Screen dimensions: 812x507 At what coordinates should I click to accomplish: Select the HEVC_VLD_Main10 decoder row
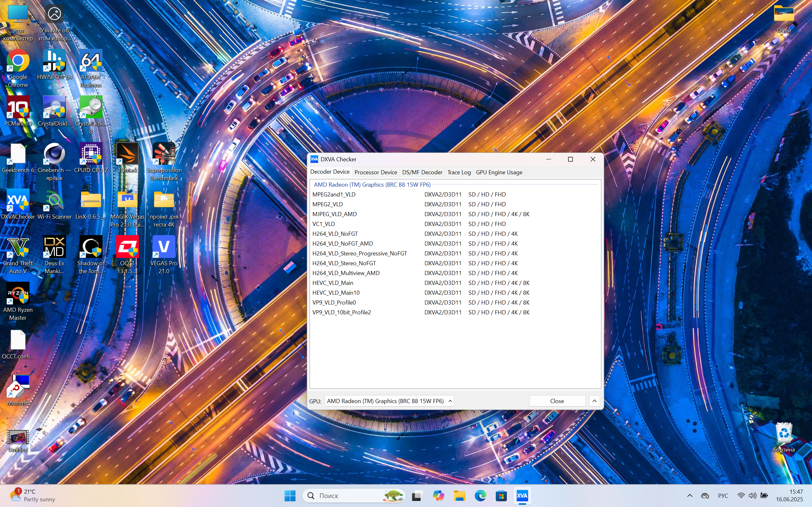[336, 293]
